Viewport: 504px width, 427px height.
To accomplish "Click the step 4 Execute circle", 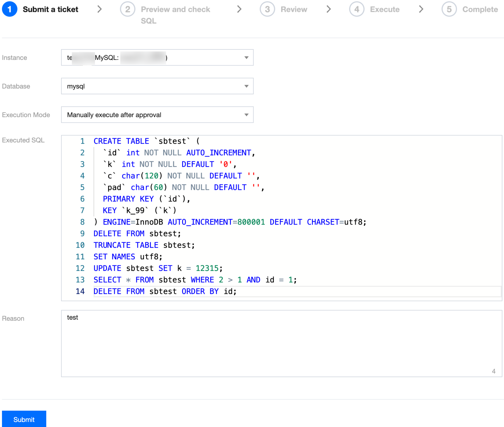I will [x=356, y=9].
